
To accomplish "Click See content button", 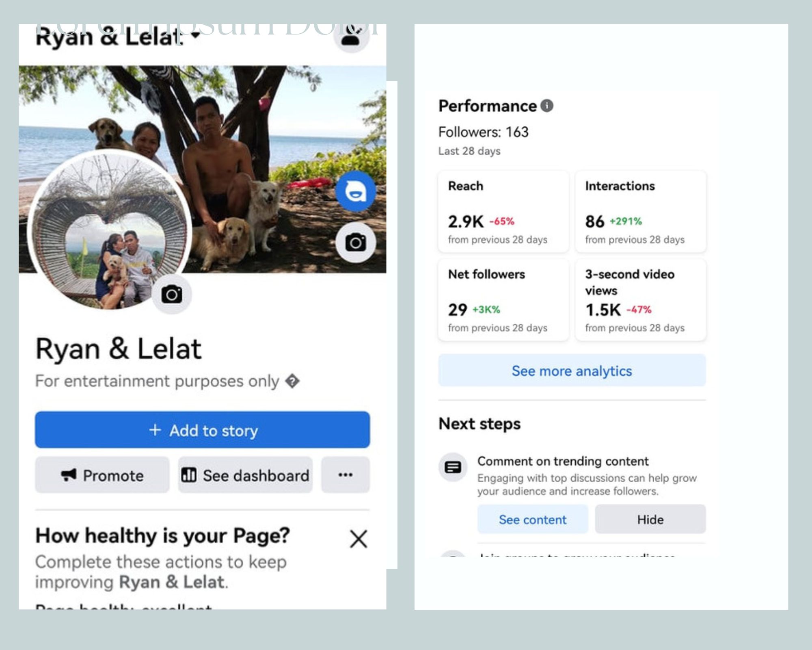I will pyautogui.click(x=532, y=519).
